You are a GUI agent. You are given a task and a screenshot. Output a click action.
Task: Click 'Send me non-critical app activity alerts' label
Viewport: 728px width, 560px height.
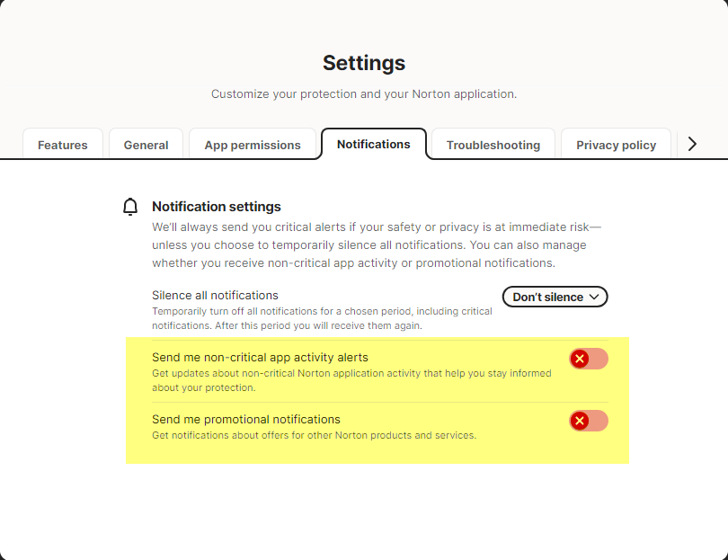(260, 357)
